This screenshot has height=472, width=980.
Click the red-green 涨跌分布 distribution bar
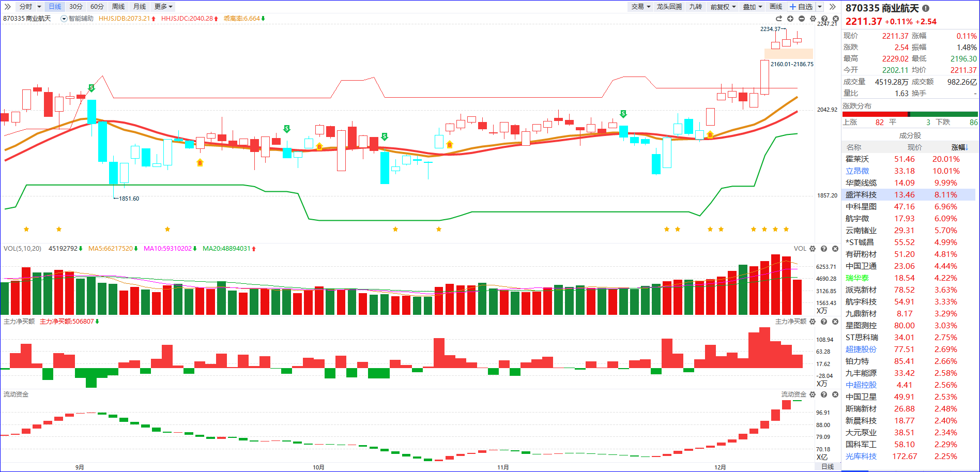910,114
